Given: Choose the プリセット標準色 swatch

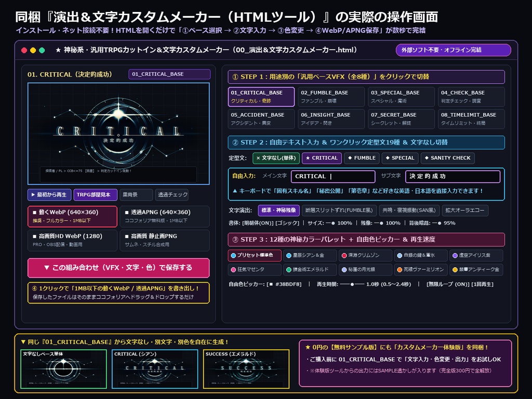Looking at the screenshot, I should coord(255,256).
